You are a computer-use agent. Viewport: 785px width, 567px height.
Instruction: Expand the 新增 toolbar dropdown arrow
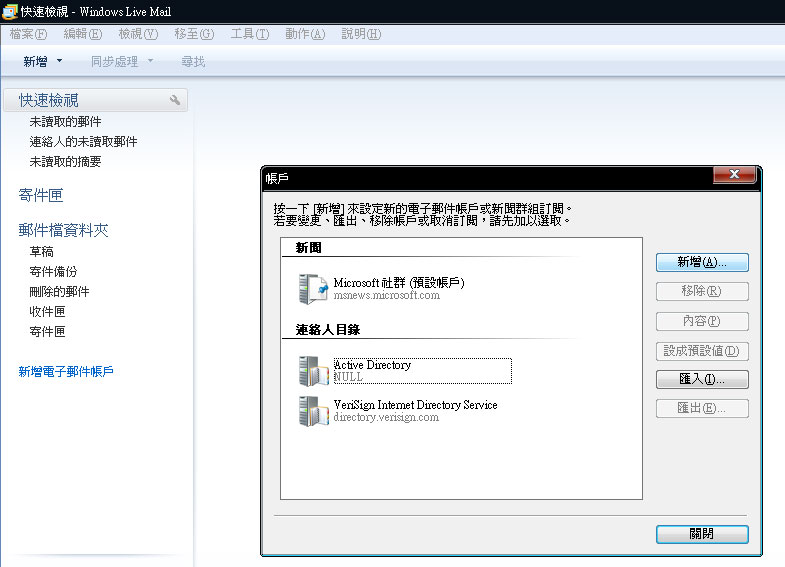[60, 61]
